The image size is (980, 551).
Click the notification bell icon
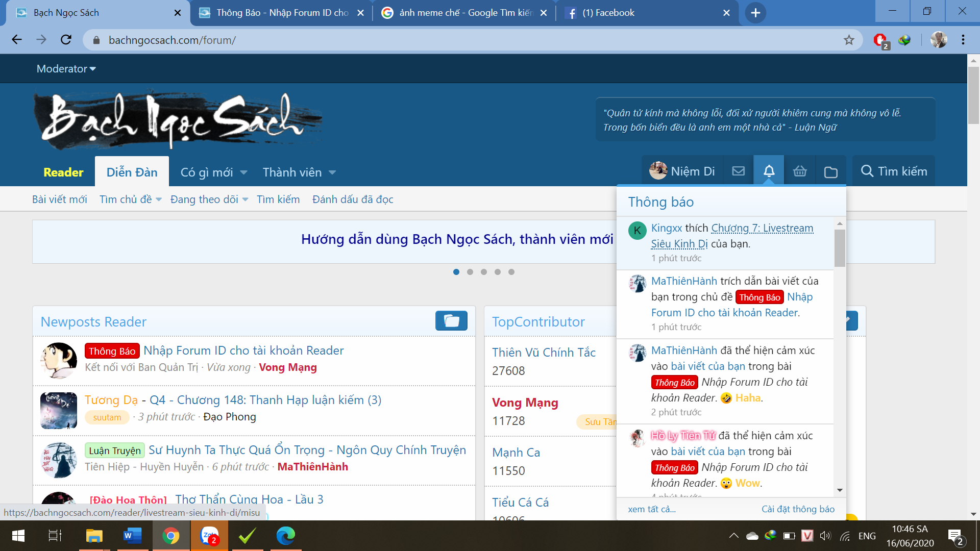[769, 171]
